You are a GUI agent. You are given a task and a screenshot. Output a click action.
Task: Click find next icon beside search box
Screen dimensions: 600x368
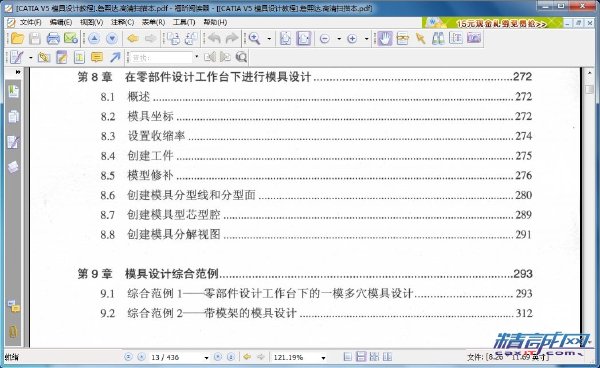pos(225,57)
